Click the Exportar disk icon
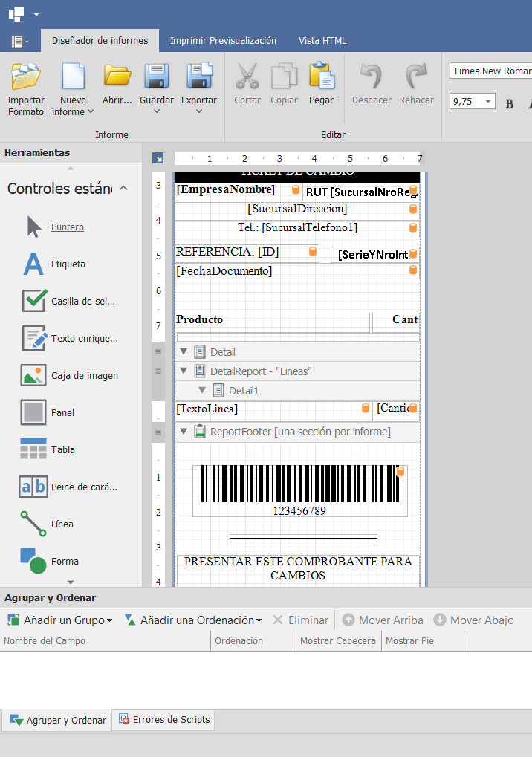This screenshot has width=532, height=757. (199, 76)
